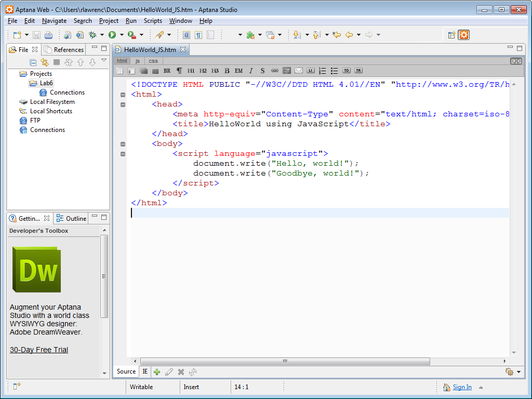Image resolution: width=532 pixels, height=399 pixels.
Task: Apply Italic tag with I icon
Action: tap(251, 71)
